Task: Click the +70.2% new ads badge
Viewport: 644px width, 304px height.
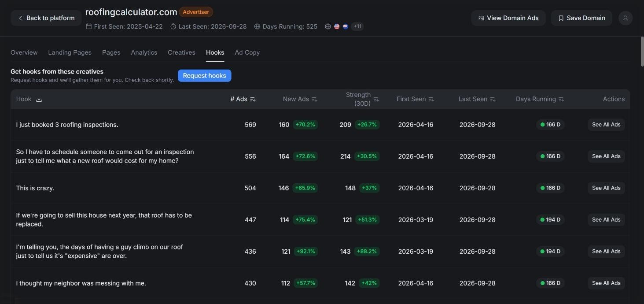Action: click(x=305, y=125)
